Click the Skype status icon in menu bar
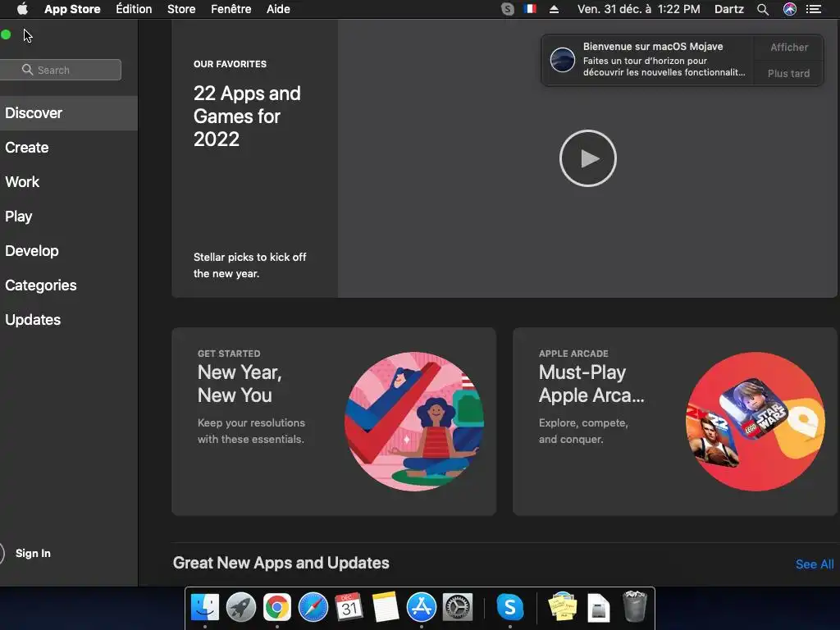The width and height of the screenshot is (840, 630). click(x=507, y=9)
